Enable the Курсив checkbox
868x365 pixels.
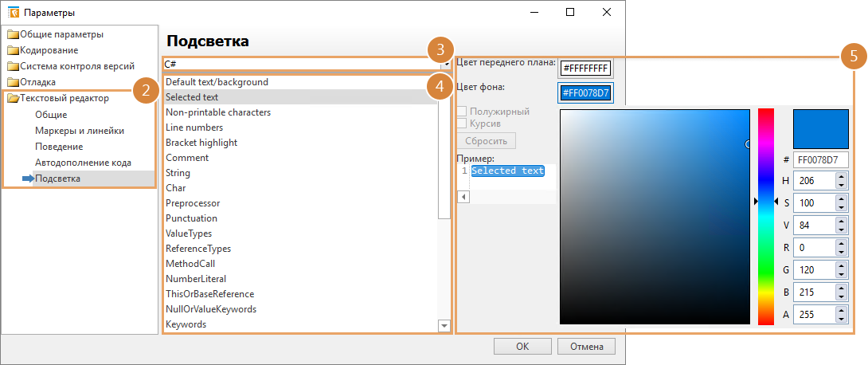462,124
